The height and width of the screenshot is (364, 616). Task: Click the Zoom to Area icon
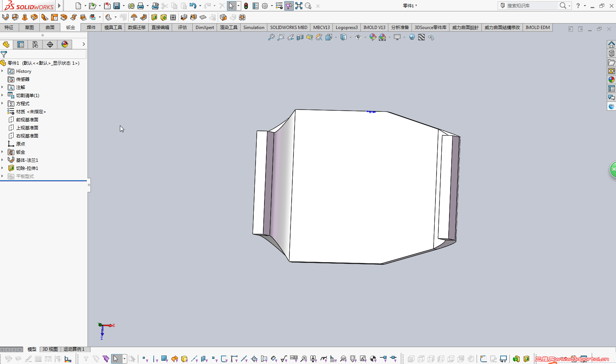281,37
